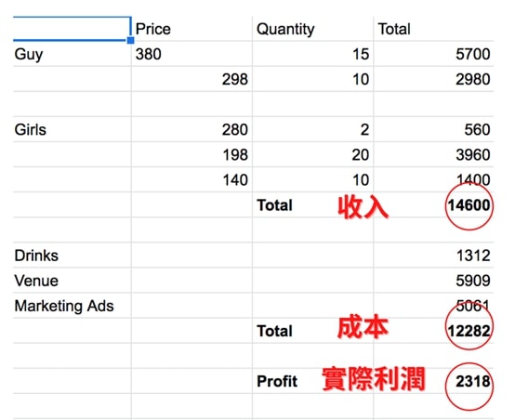Click the circled cost total 12282

click(x=469, y=331)
